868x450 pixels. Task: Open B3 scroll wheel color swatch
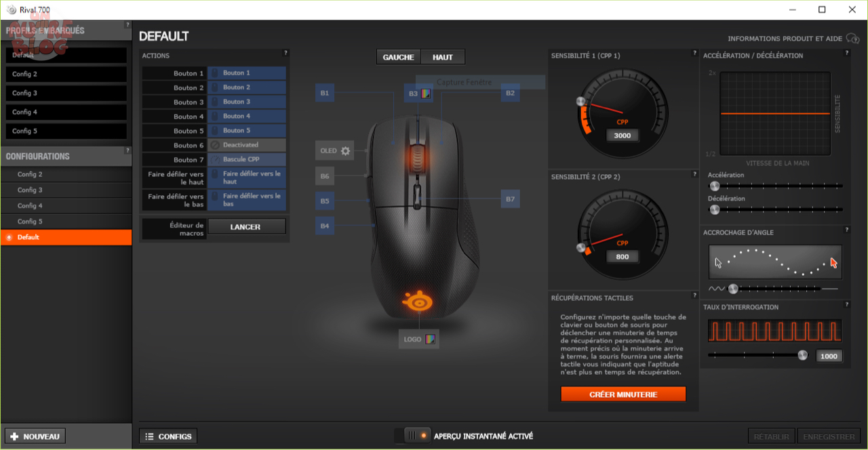(427, 94)
